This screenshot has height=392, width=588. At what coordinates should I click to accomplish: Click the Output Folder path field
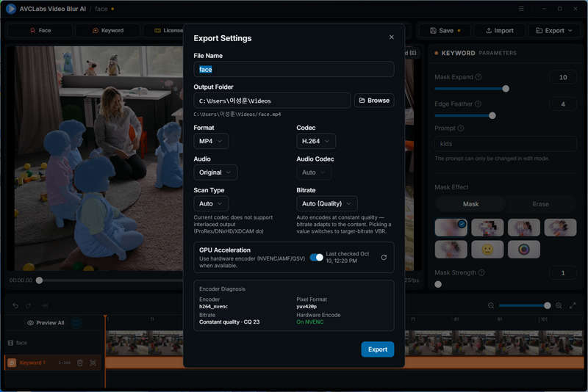(272, 101)
